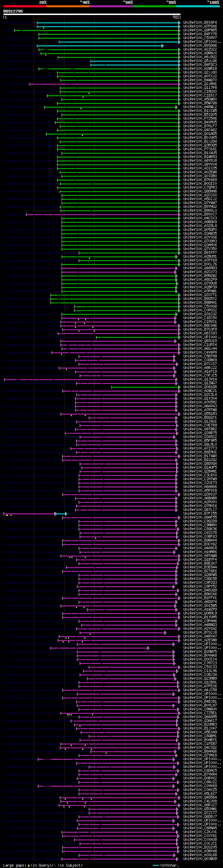The image size is (223, 868).
Task: Select label UniRef100_Q117P8
Action: coord(200,88)
